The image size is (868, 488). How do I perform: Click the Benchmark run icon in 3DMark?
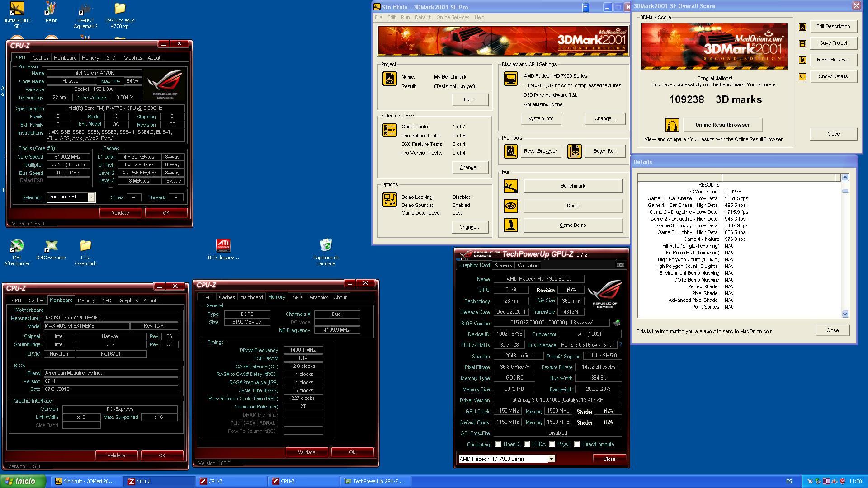coord(511,186)
